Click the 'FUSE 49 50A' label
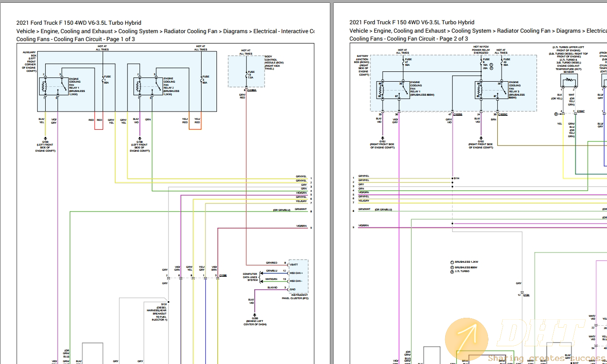Screen dimensions: 607x364 [x=506, y=63]
